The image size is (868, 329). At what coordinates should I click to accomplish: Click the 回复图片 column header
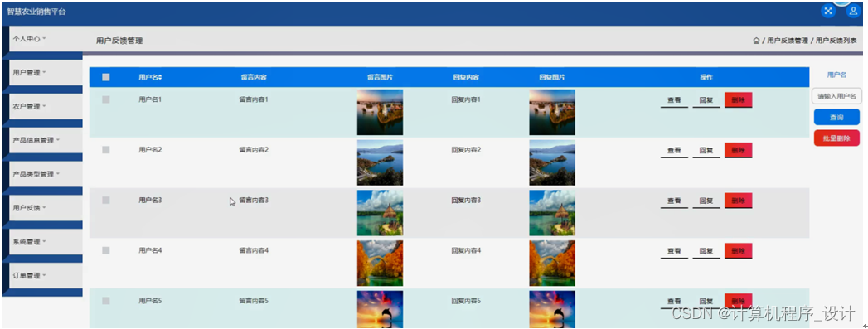pos(552,77)
